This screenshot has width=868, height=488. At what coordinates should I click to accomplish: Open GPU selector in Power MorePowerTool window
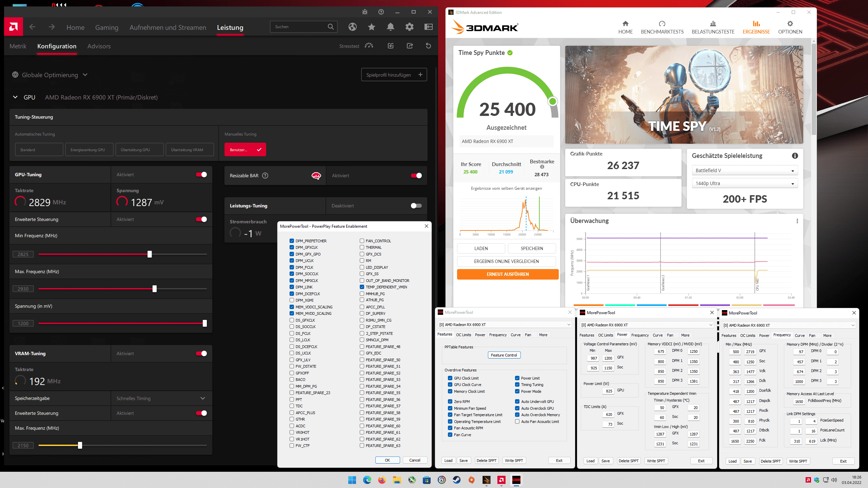[x=647, y=325]
